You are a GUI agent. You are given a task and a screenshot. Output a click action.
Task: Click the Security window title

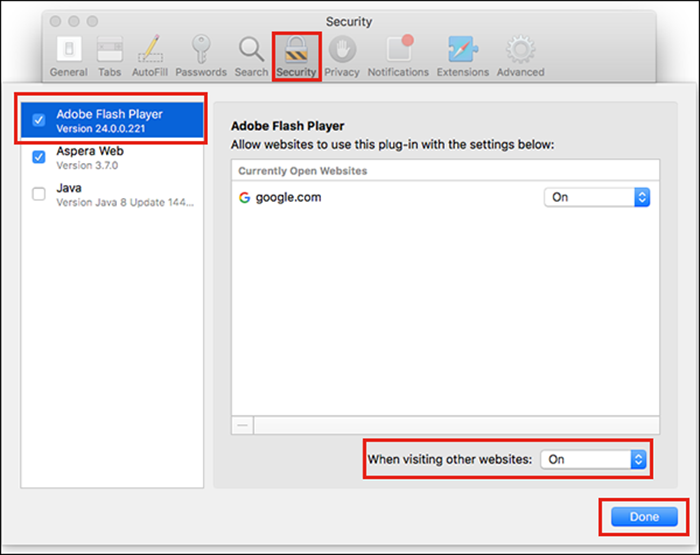(349, 21)
